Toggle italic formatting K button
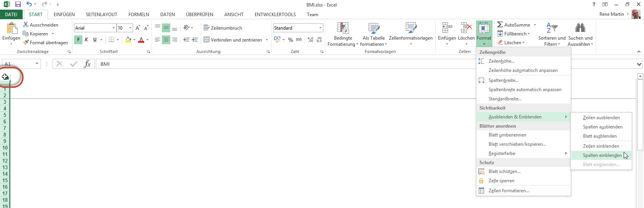This screenshot has height=208, width=644. pyautogui.click(x=86, y=40)
